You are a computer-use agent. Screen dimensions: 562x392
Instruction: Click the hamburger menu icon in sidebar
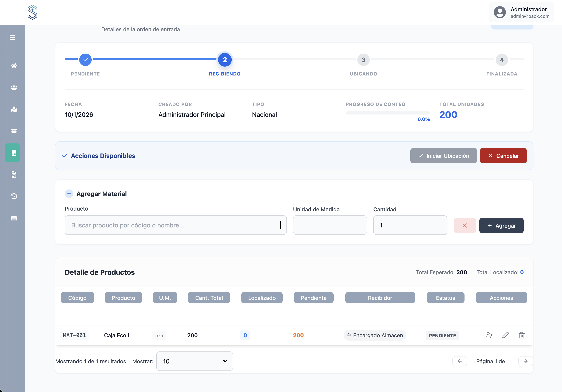tap(12, 37)
